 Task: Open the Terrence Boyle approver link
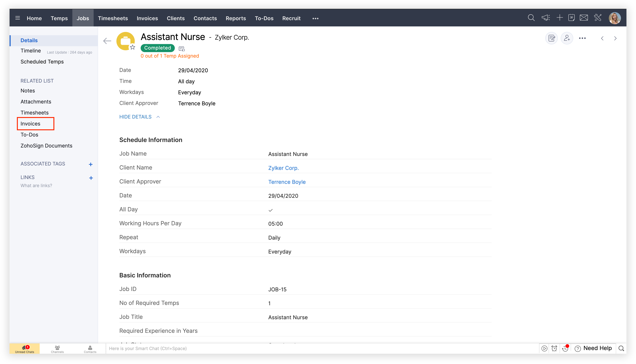[287, 182]
